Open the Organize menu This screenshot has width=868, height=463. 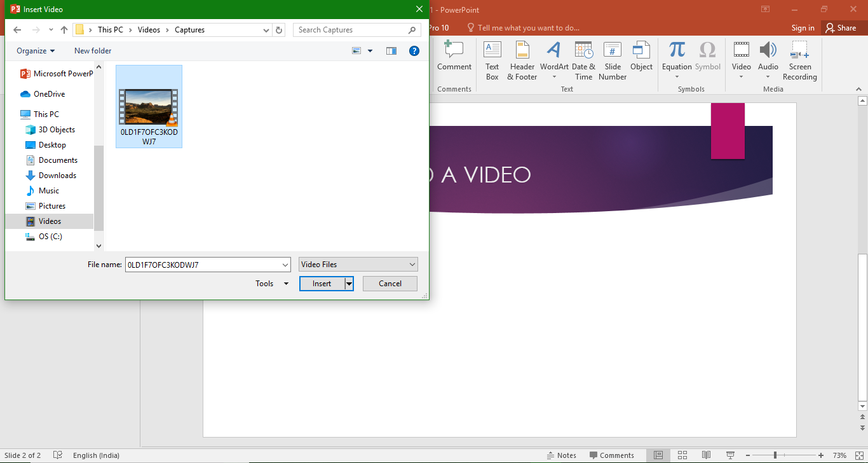36,51
